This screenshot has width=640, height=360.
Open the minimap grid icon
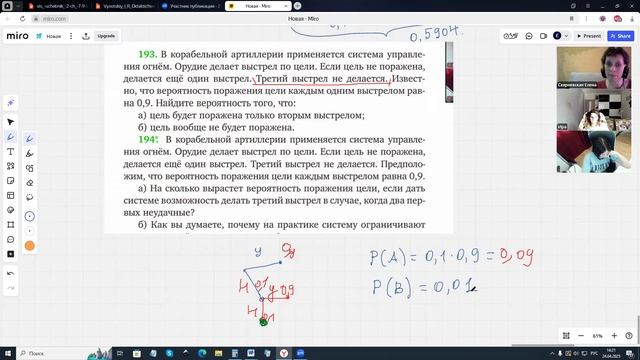(x=566, y=336)
